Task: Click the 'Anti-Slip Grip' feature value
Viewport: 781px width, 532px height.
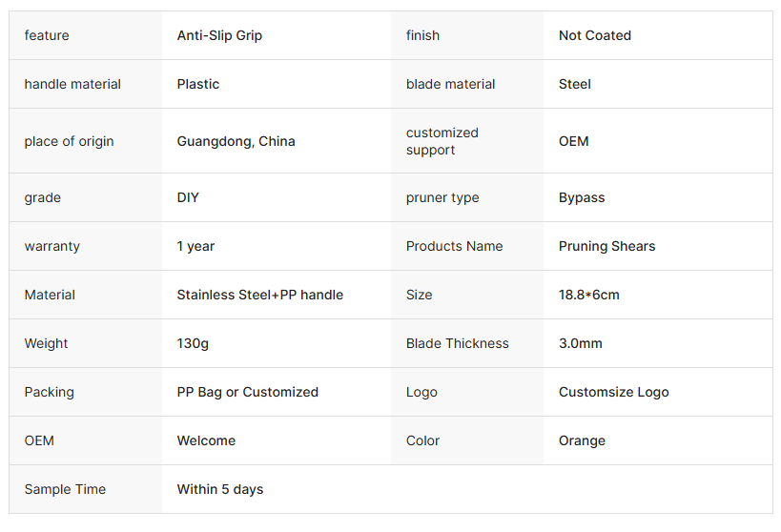Action: 219,35
